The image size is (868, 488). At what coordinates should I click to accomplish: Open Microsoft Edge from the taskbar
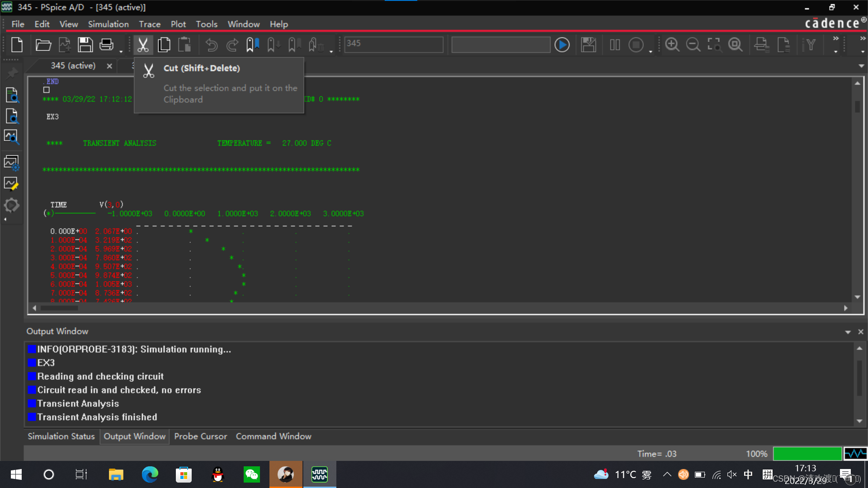(150, 474)
